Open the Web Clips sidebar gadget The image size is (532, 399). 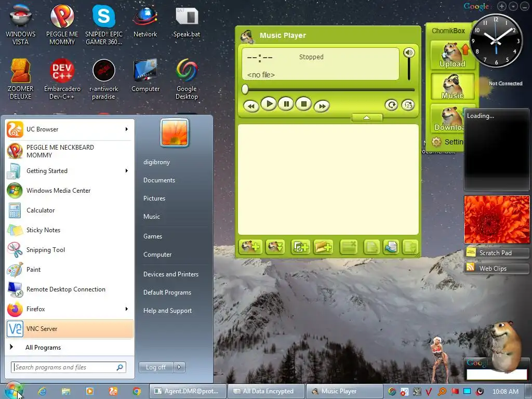coord(496,269)
